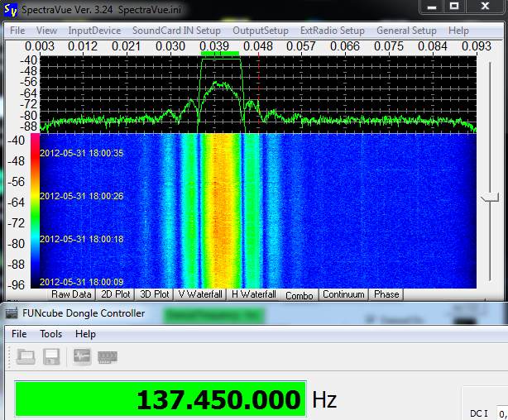The width and height of the screenshot is (508, 420).
Task: Open the SoundCard IN Setup menu
Action: tap(176, 31)
